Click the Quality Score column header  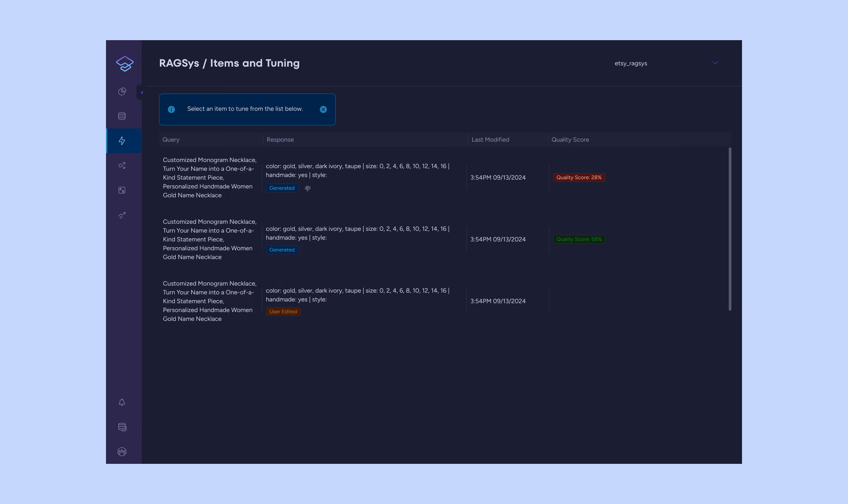pyautogui.click(x=570, y=139)
